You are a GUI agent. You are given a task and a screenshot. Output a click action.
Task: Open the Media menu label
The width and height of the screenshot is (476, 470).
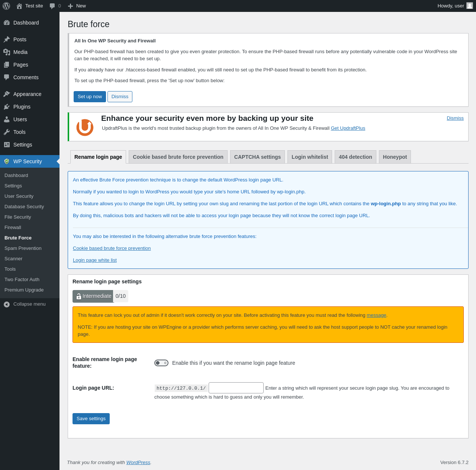tap(20, 52)
